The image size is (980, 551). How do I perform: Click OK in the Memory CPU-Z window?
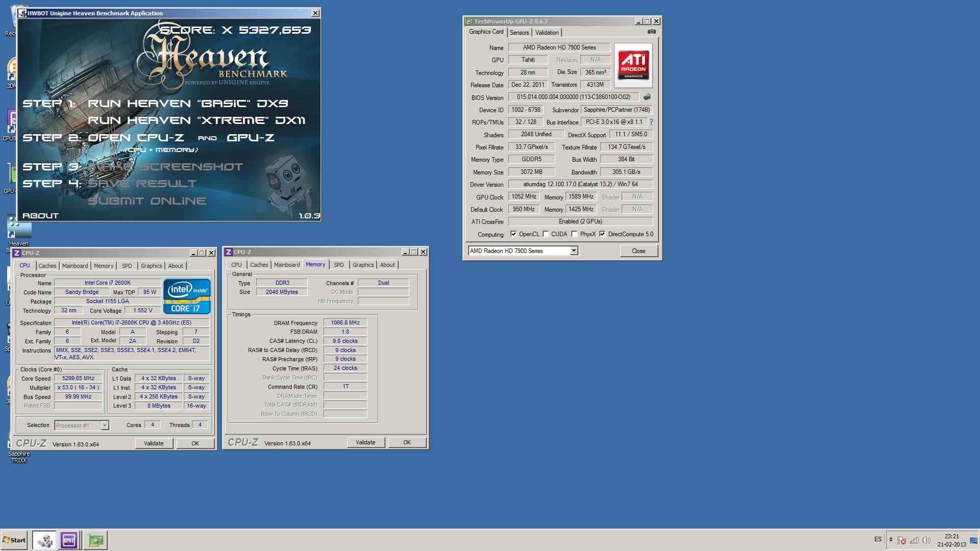(x=407, y=442)
